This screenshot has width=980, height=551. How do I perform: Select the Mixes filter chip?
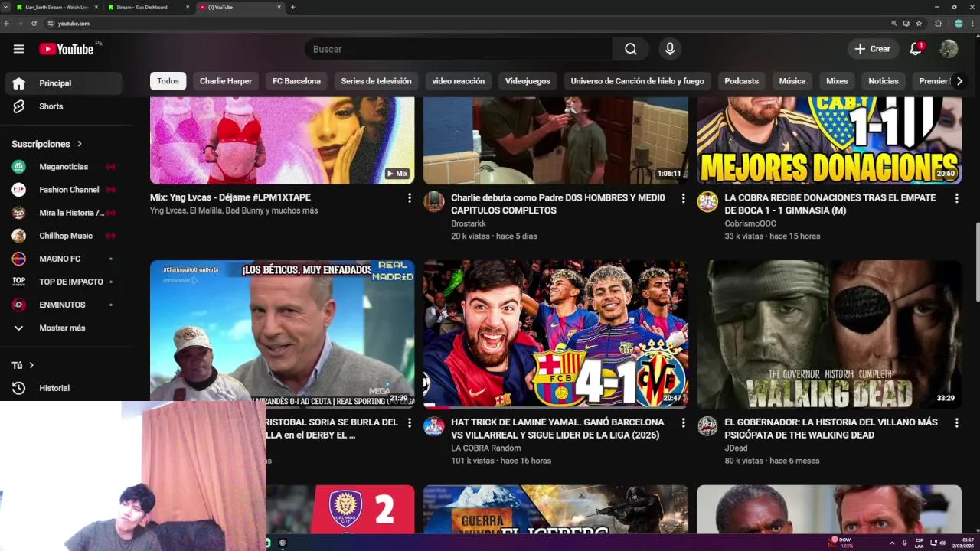[x=837, y=81]
